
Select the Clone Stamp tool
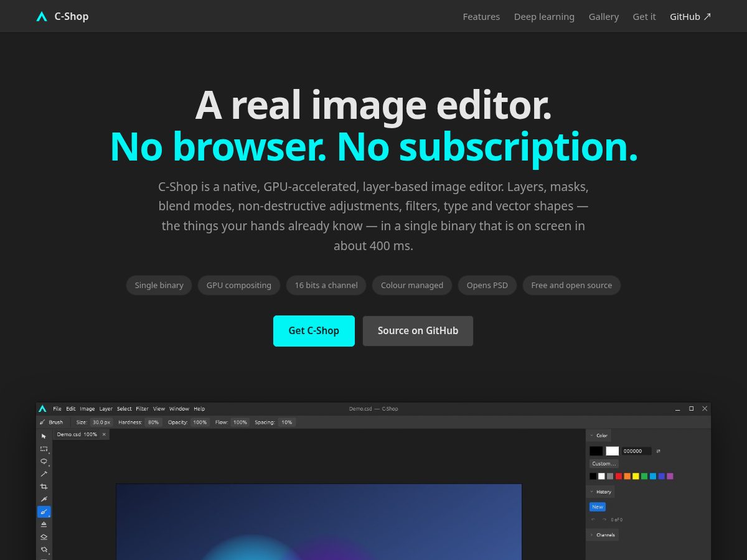[44, 525]
